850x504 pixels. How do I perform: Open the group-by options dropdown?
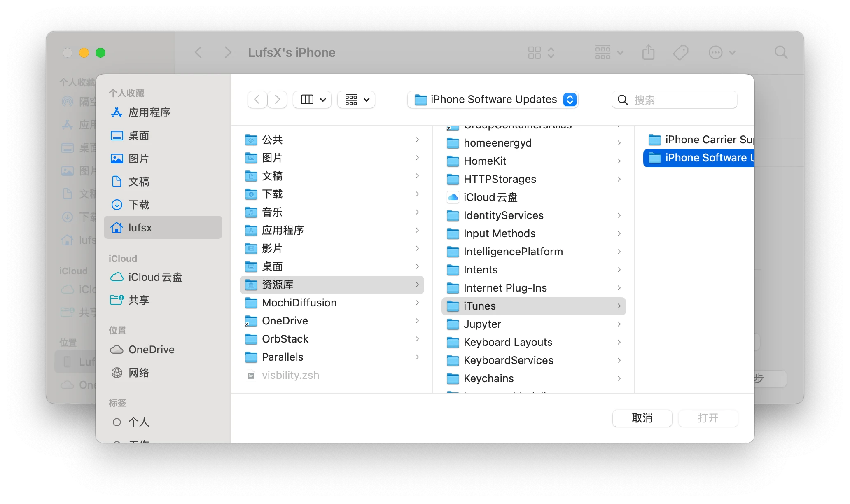click(356, 100)
